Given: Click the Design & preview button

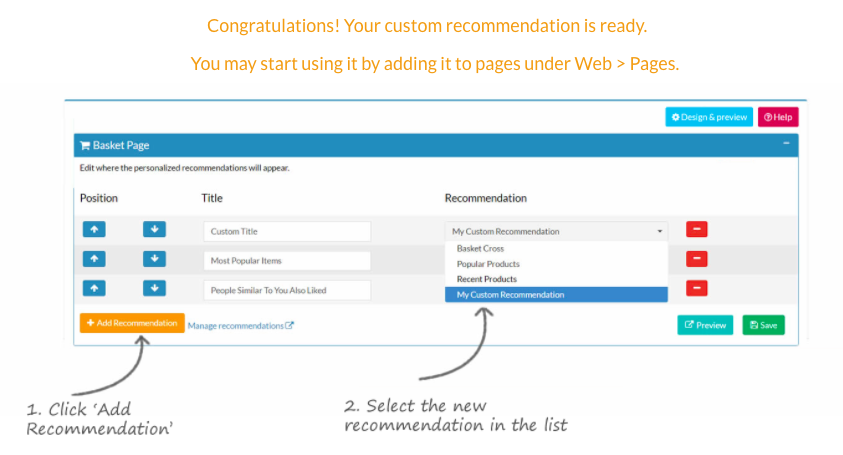Looking at the screenshot, I should click(x=709, y=117).
